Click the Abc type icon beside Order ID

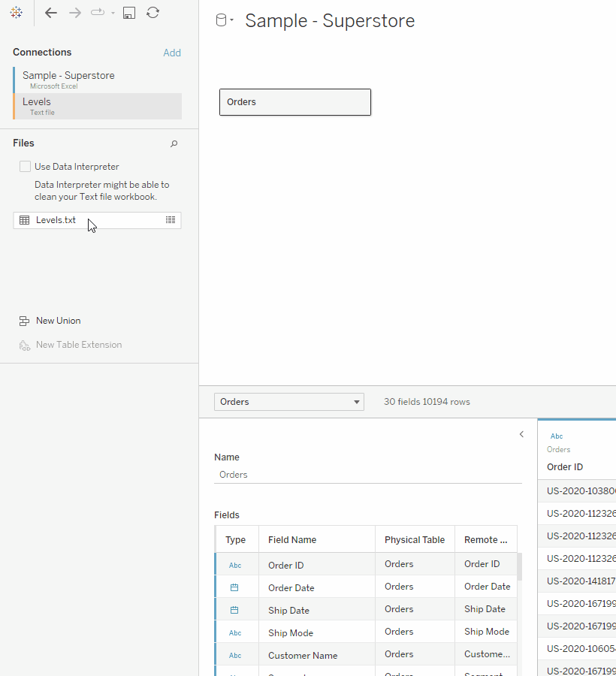(x=236, y=563)
